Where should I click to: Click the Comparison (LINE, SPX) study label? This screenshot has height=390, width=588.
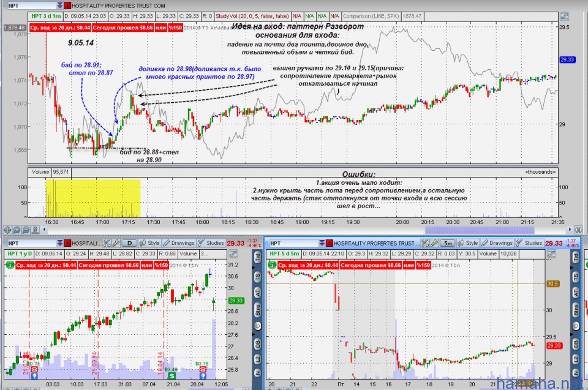point(371,16)
